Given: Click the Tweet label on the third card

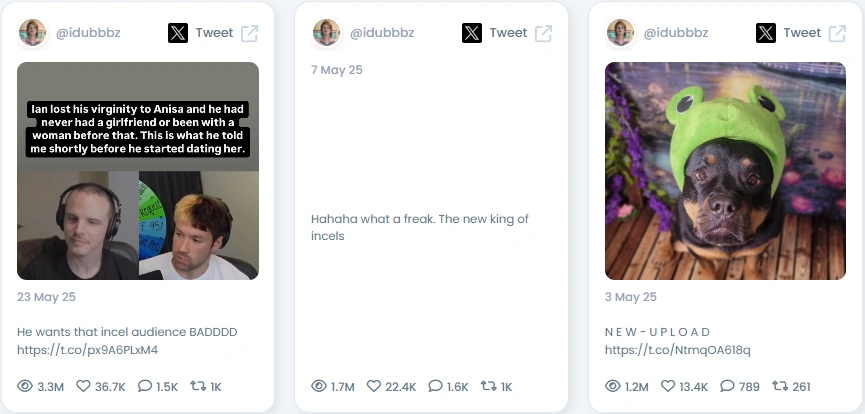Looking at the screenshot, I should (x=802, y=33).
